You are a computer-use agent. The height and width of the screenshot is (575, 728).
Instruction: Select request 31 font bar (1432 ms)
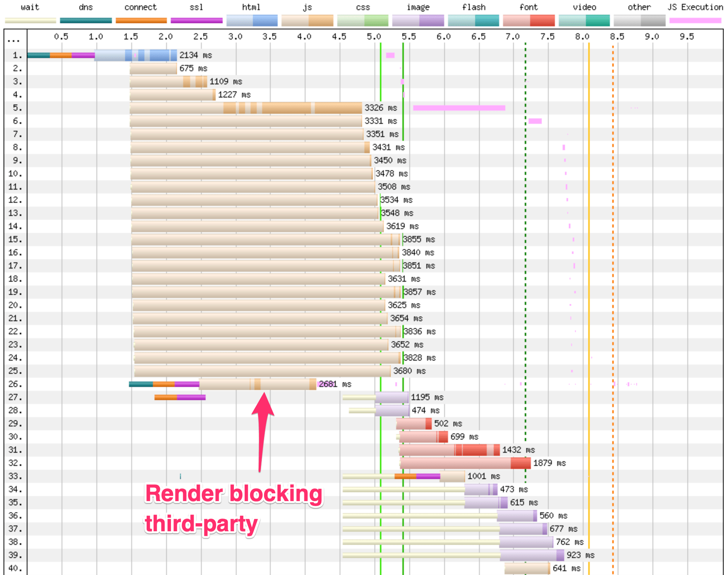[x=449, y=450]
